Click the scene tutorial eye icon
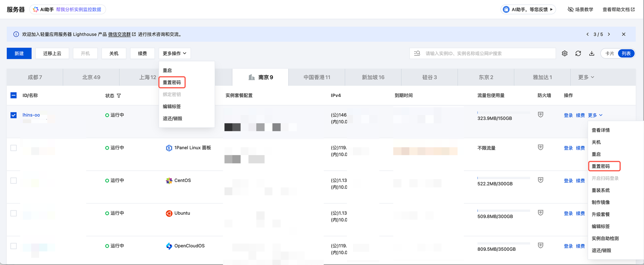The width and height of the screenshot is (644, 265). (x=571, y=10)
